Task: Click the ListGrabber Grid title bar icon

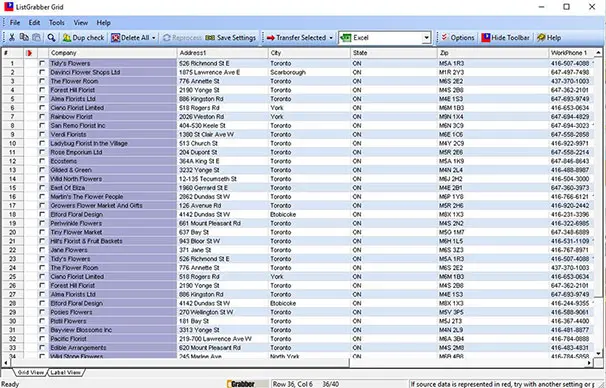Action: tap(8, 7)
